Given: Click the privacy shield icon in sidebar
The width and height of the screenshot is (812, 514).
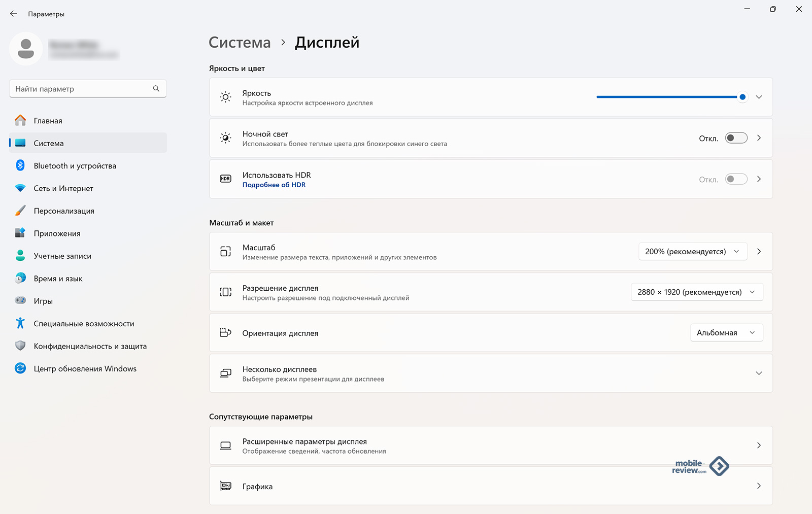Looking at the screenshot, I should [x=20, y=346].
